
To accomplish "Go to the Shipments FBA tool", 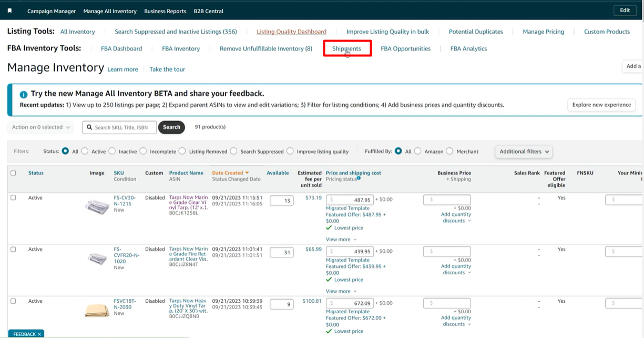I will [346, 48].
